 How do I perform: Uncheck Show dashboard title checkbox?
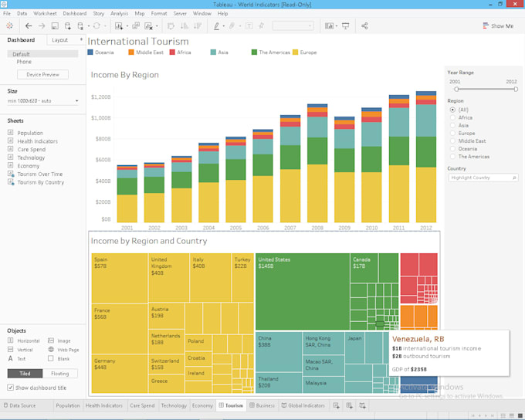click(11, 388)
